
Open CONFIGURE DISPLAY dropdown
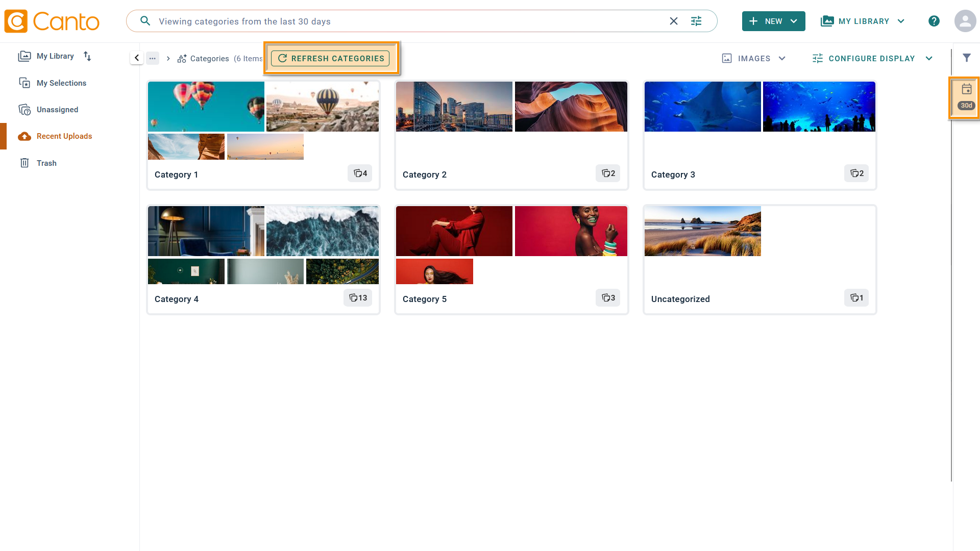point(872,59)
